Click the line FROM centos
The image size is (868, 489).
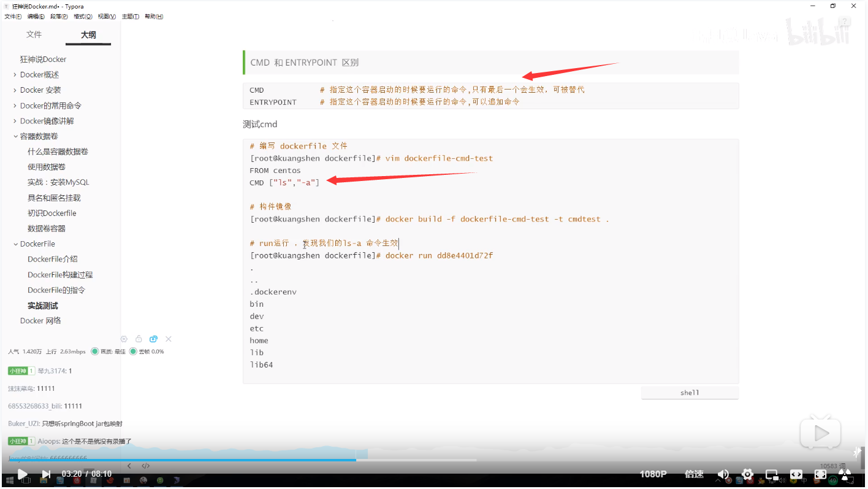point(275,171)
